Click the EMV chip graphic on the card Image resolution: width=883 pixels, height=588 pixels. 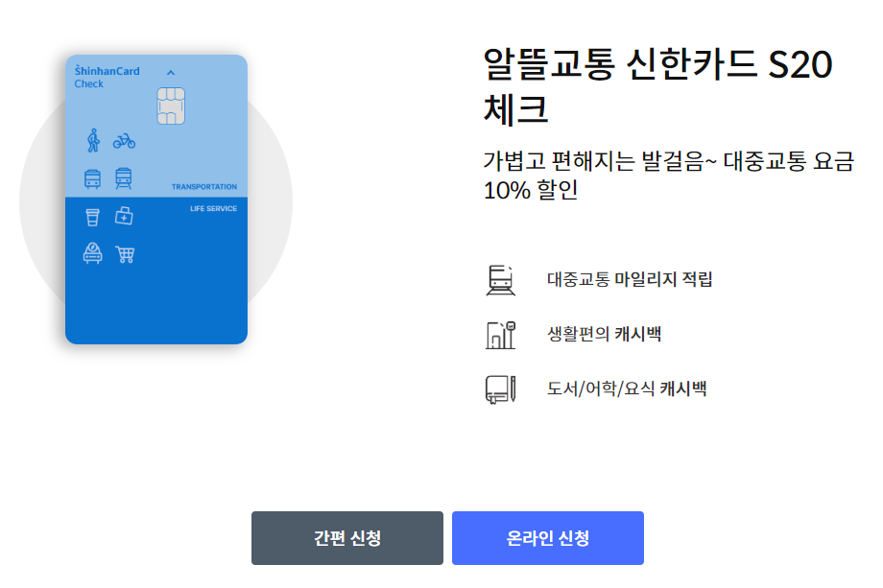point(170,106)
